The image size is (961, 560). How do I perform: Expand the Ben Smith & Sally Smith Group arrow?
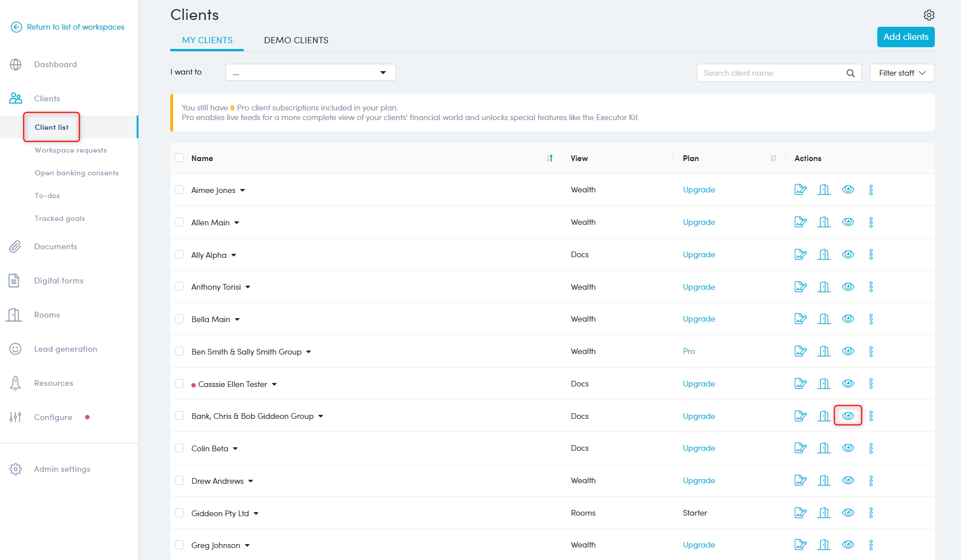point(309,352)
